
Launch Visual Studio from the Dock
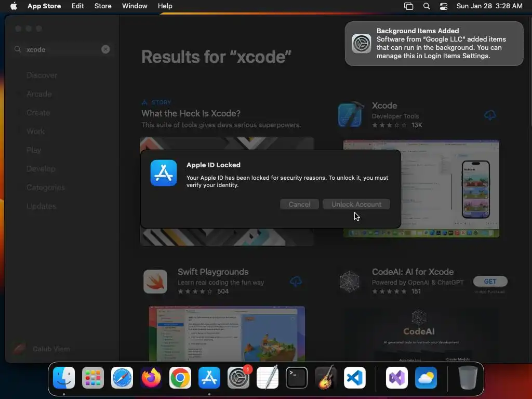(x=397, y=378)
